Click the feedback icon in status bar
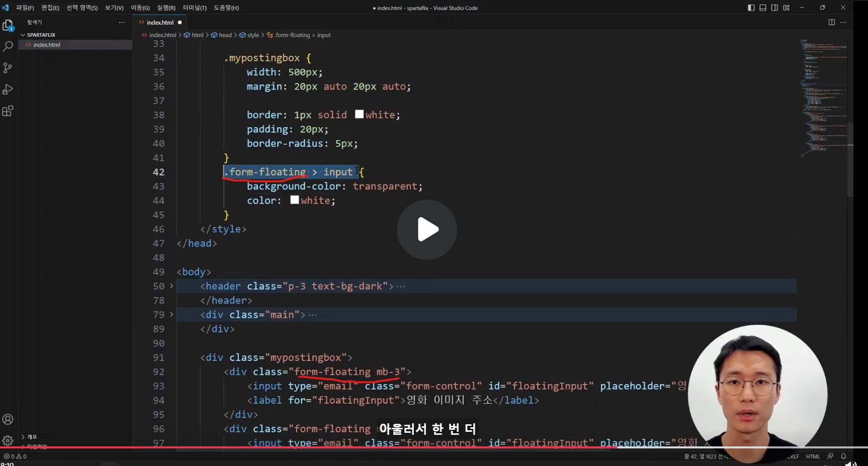Image resolution: width=868 pixels, height=466 pixels. tap(830, 456)
